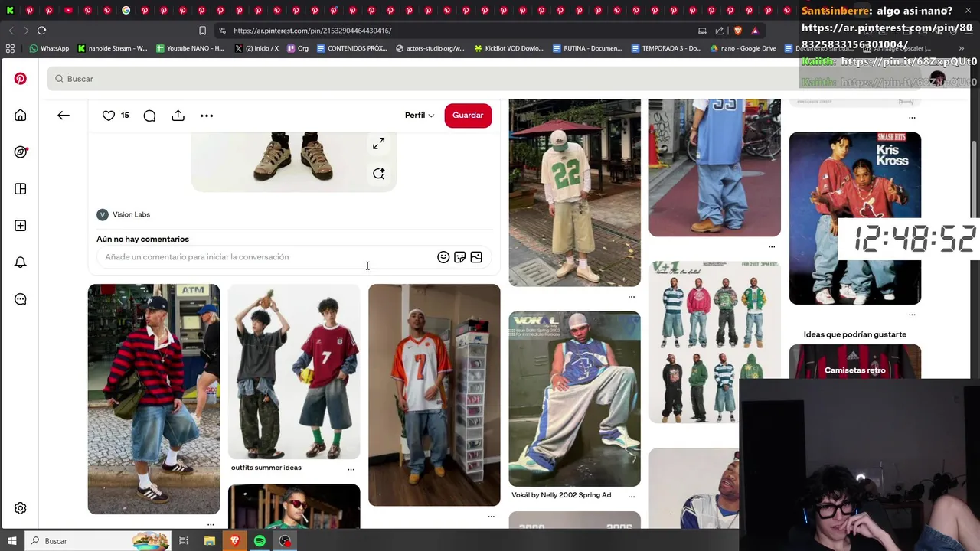This screenshot has height=551, width=980.
Task: Create new pin with plus icon
Action: (x=21, y=226)
